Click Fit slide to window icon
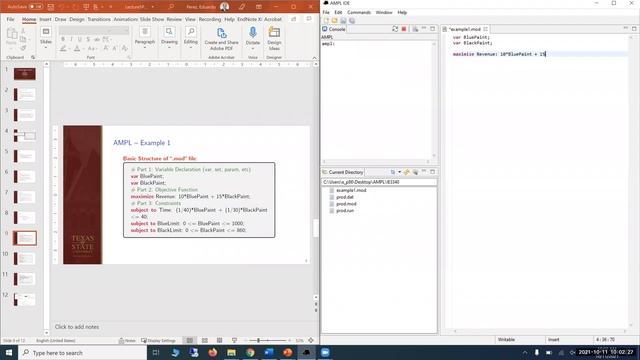 click(x=311, y=340)
